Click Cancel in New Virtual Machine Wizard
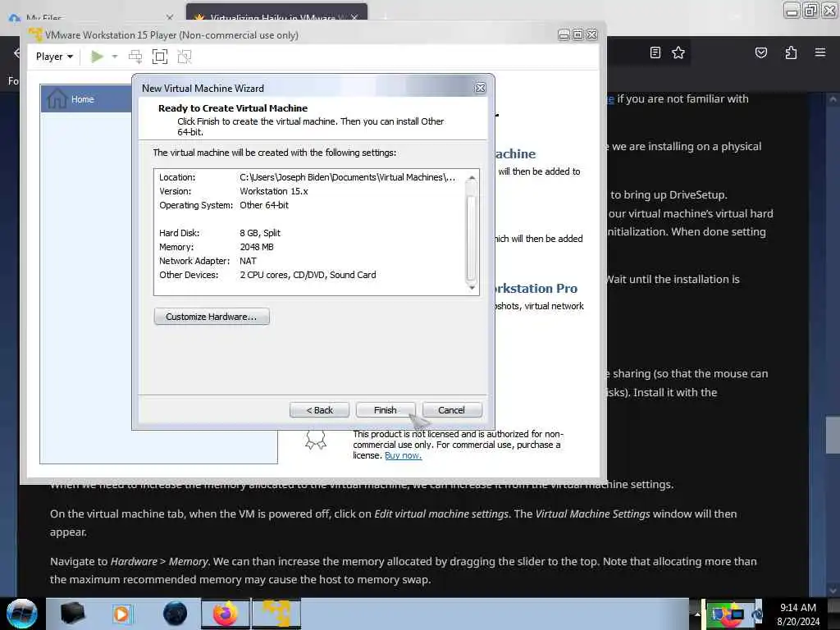Viewport: 840px width, 630px height. pos(452,410)
